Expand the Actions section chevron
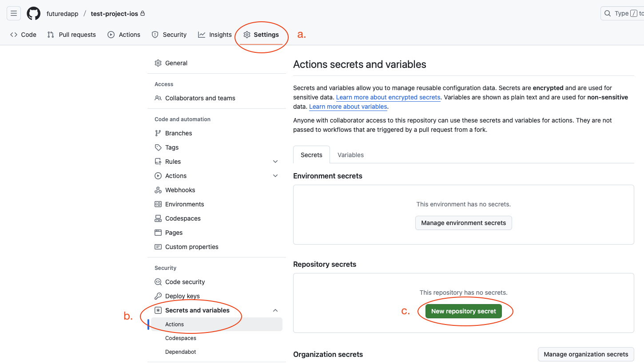Viewport: 644px width, 364px height. pyautogui.click(x=275, y=176)
